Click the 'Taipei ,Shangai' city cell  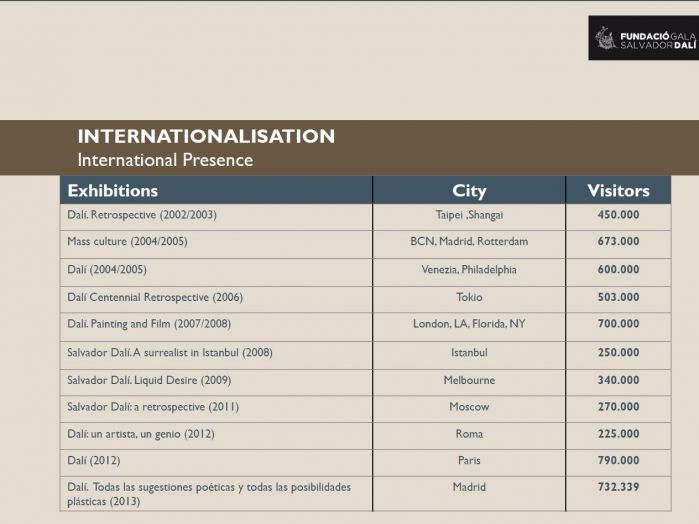(469, 217)
